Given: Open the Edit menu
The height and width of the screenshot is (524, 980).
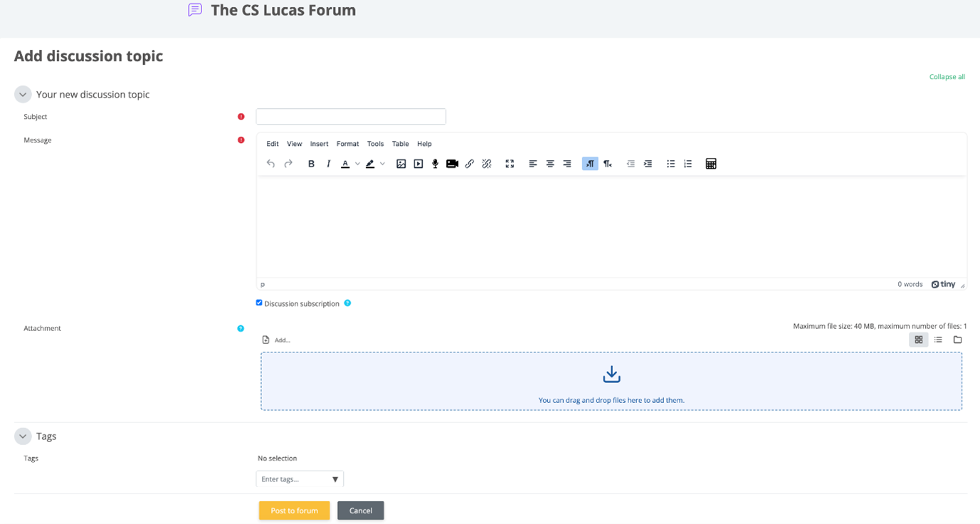Looking at the screenshot, I should [x=273, y=144].
